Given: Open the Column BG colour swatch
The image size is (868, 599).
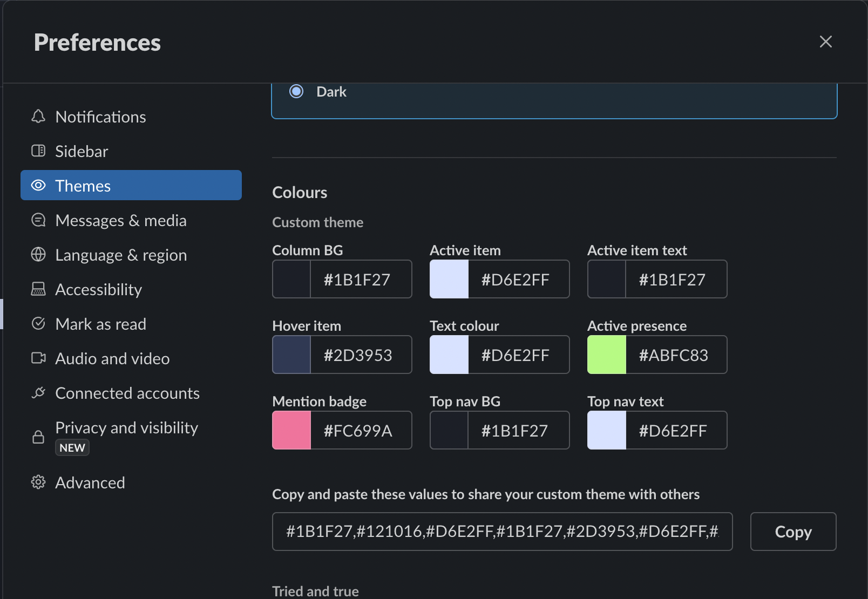Looking at the screenshot, I should (291, 279).
